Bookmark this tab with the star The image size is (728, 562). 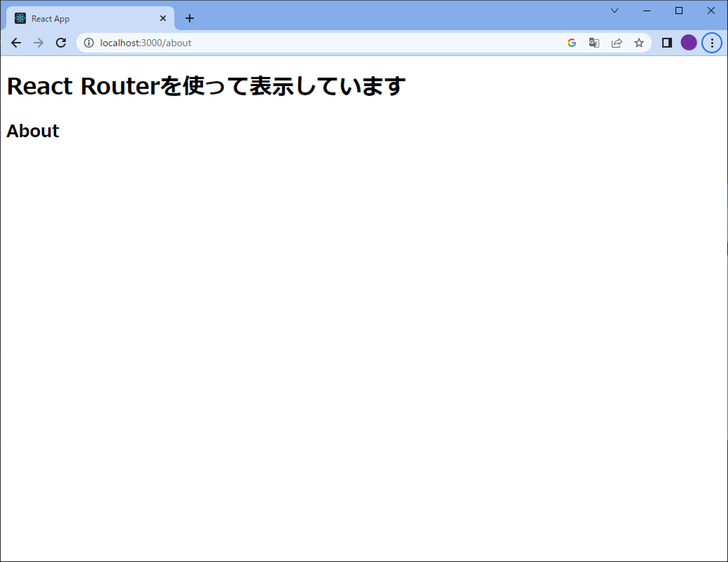tap(639, 43)
